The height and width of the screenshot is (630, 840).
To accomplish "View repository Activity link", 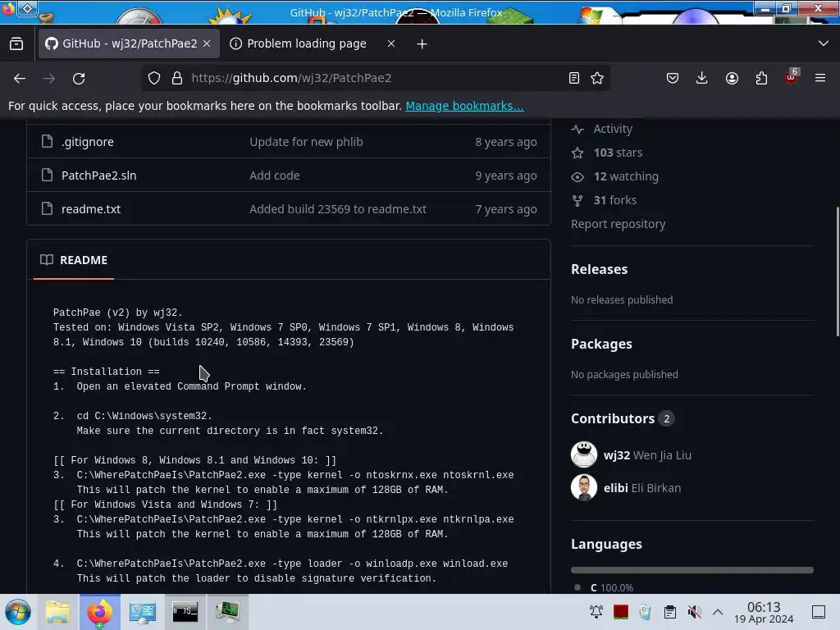I will [x=612, y=129].
